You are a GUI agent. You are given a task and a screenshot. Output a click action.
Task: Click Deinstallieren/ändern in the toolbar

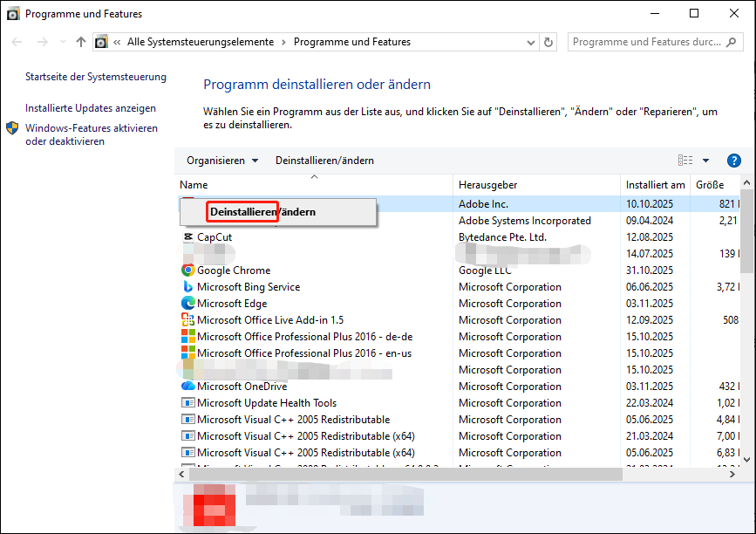point(324,161)
